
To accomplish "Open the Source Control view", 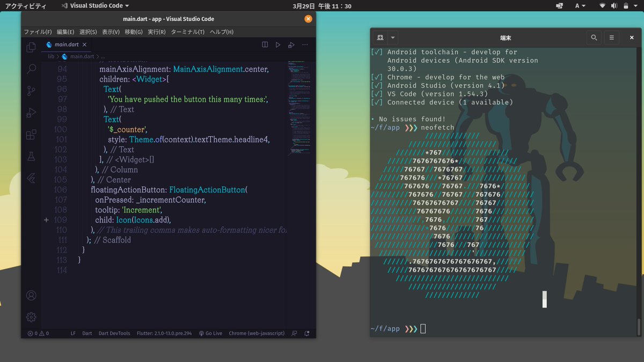I will pyautogui.click(x=31, y=91).
